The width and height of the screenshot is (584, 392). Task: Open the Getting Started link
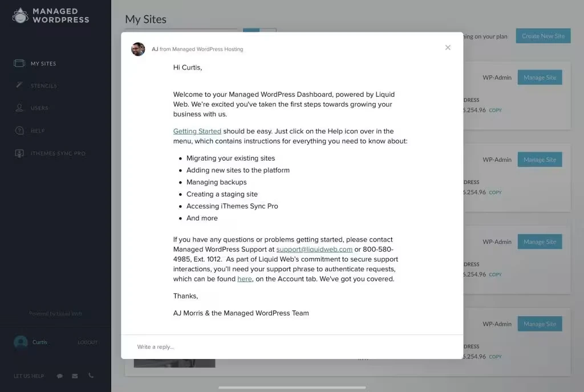coord(197,131)
